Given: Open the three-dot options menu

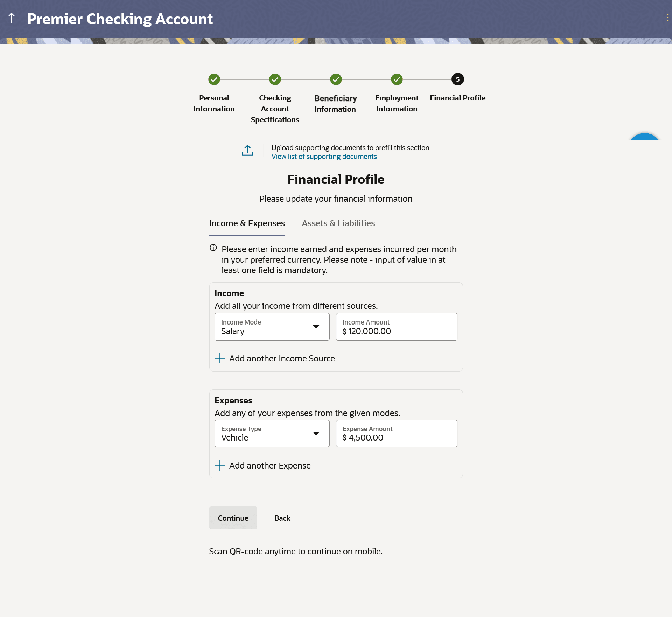Looking at the screenshot, I should pyautogui.click(x=667, y=18).
